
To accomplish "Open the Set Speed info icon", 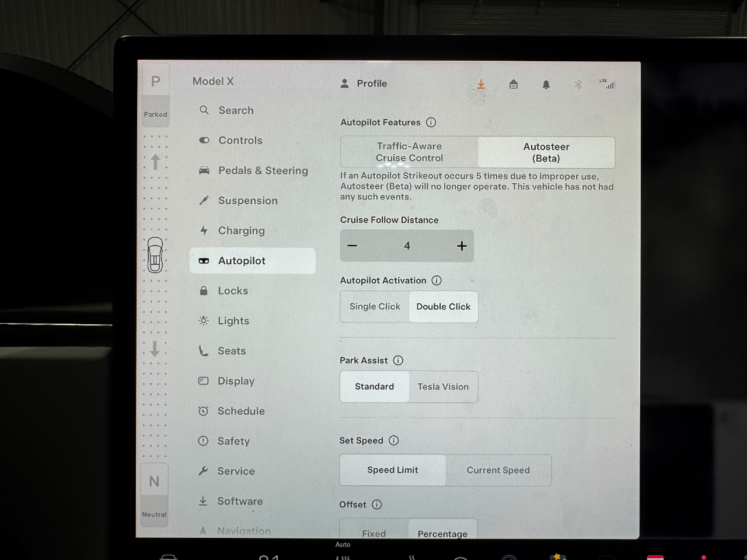I will click(x=394, y=440).
